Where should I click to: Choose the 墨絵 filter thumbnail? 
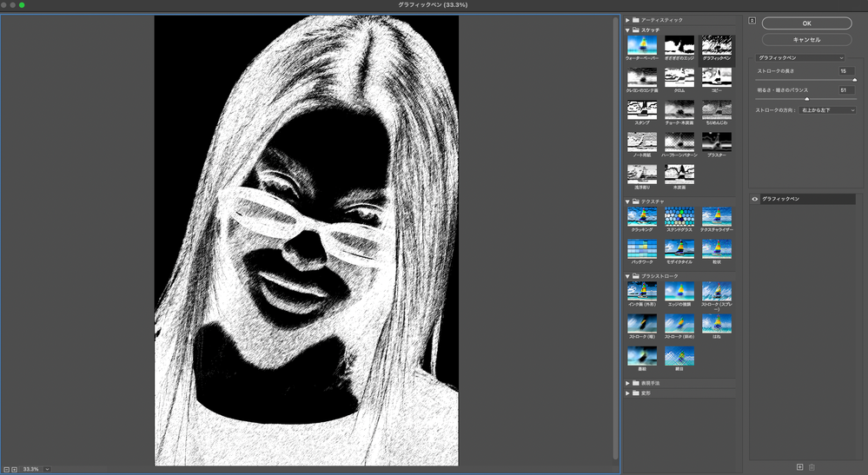tap(641, 355)
